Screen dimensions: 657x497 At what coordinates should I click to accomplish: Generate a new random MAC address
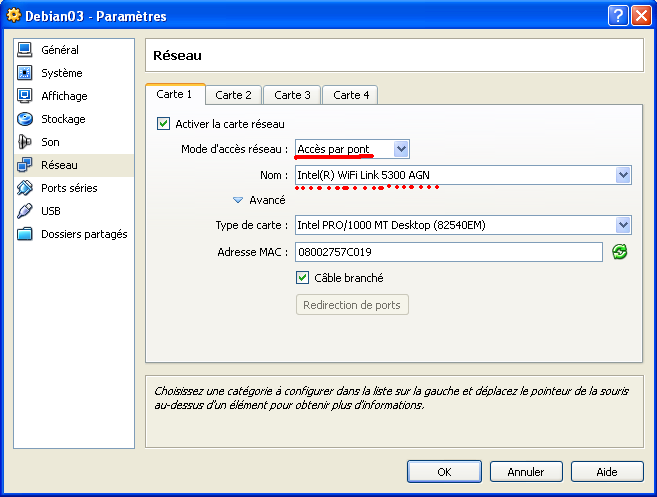[x=620, y=252]
